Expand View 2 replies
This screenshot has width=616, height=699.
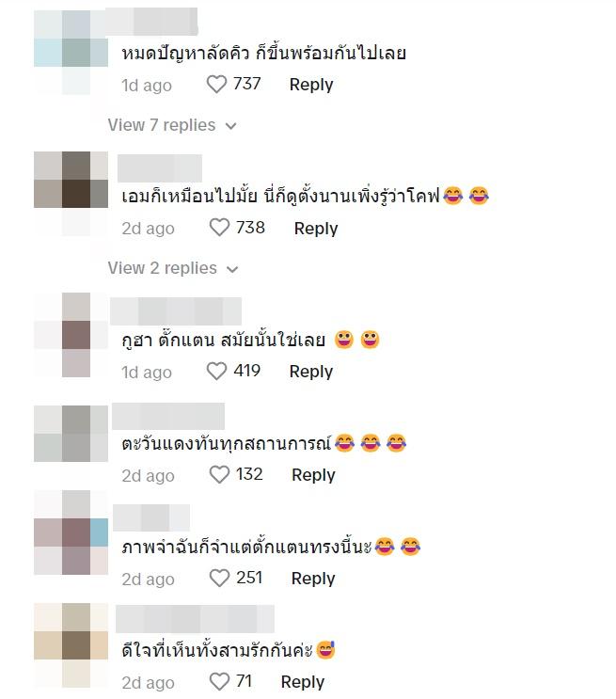point(173,268)
